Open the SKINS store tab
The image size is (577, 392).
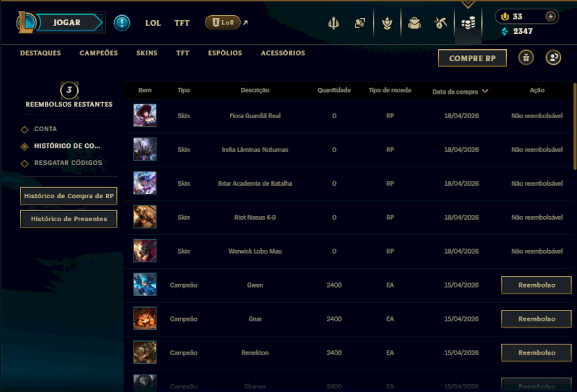pos(147,53)
